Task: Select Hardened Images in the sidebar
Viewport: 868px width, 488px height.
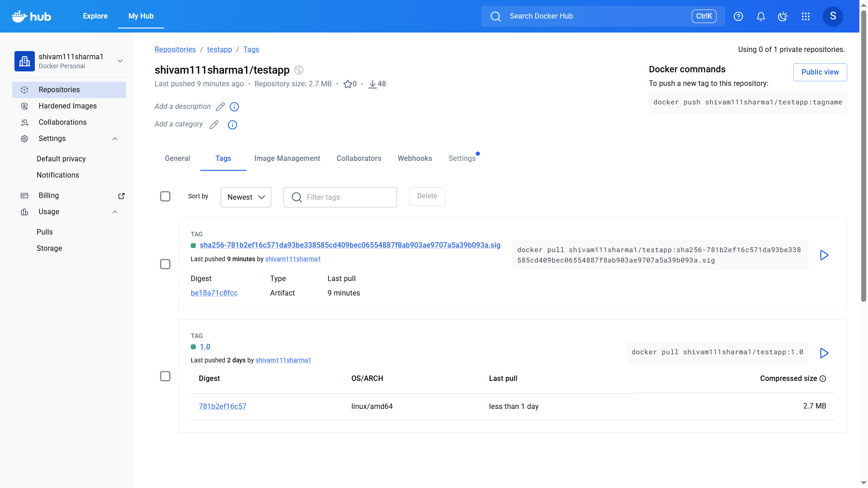Action: pos(67,106)
